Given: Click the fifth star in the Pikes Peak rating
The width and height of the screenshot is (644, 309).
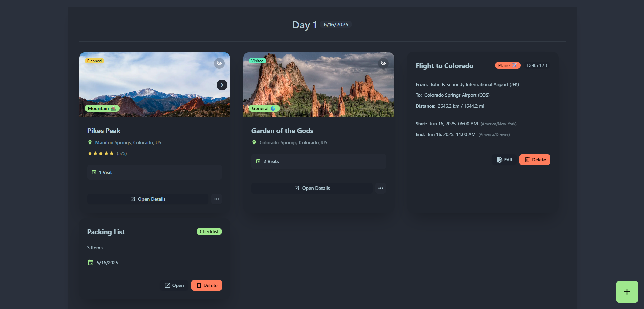Looking at the screenshot, I should [x=112, y=153].
